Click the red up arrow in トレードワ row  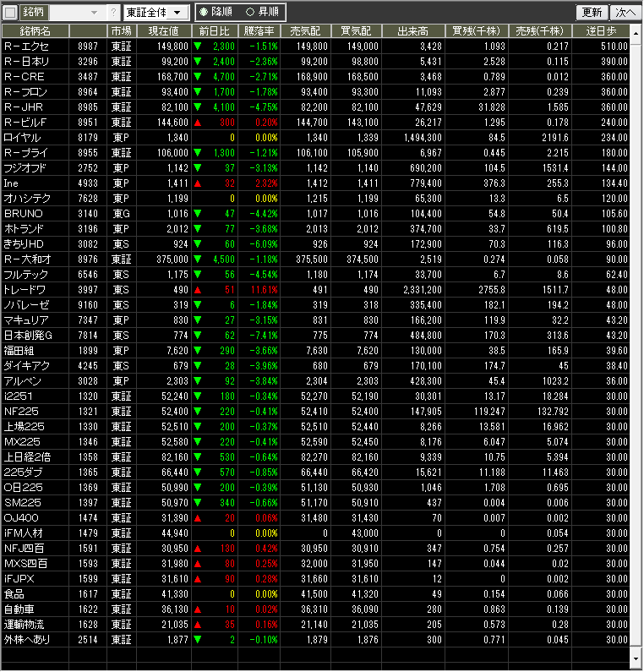[x=198, y=290]
